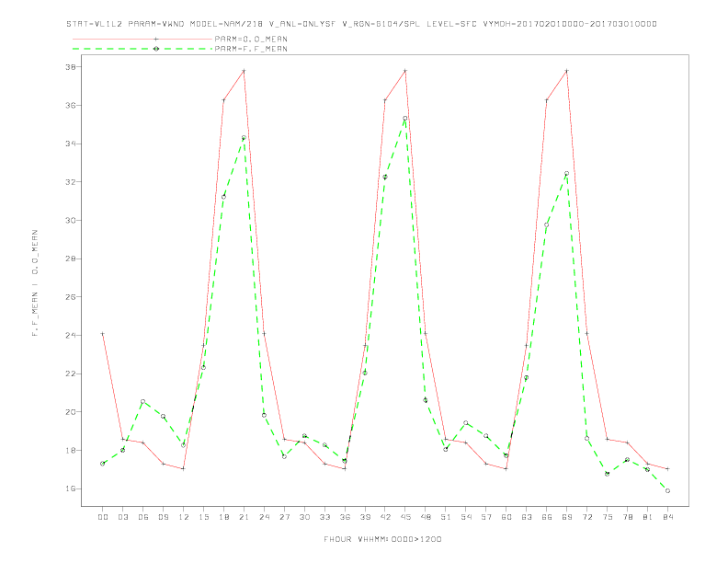
Task: Click x-axis forecast hour label 60
Action: point(506,517)
